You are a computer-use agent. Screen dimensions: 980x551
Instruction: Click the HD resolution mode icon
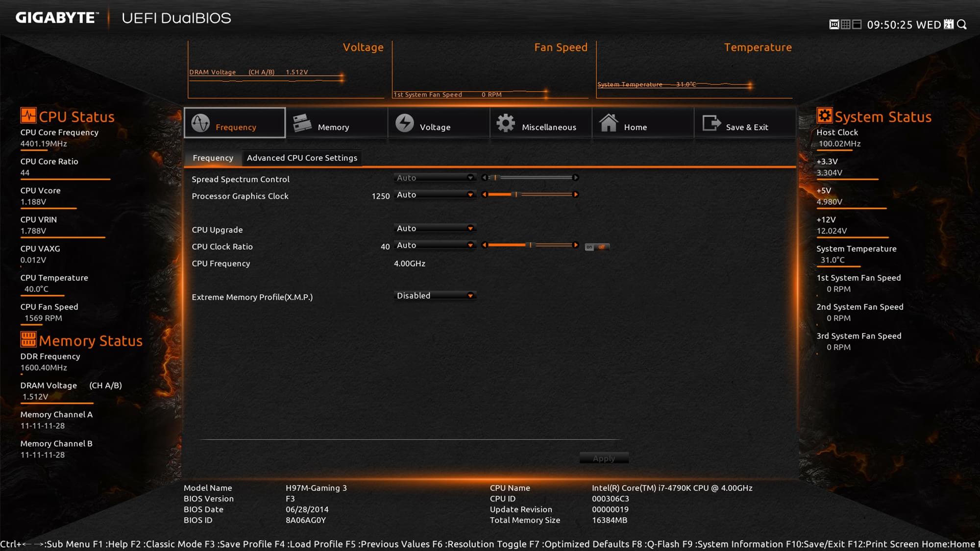tap(834, 24)
